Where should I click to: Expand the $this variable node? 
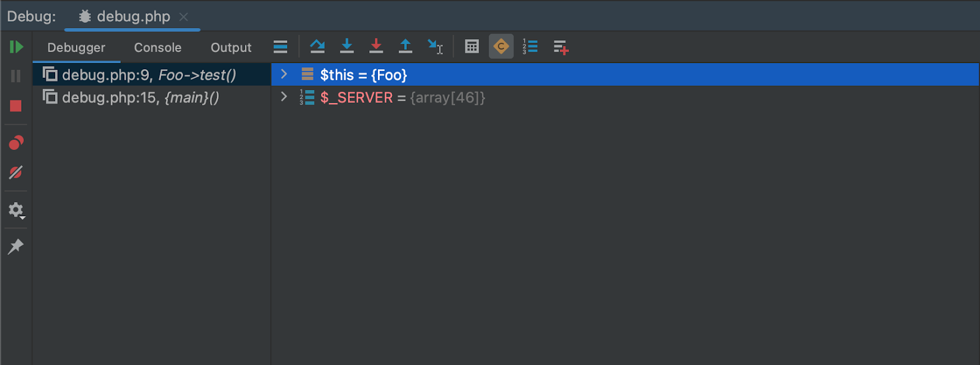pyautogui.click(x=284, y=74)
